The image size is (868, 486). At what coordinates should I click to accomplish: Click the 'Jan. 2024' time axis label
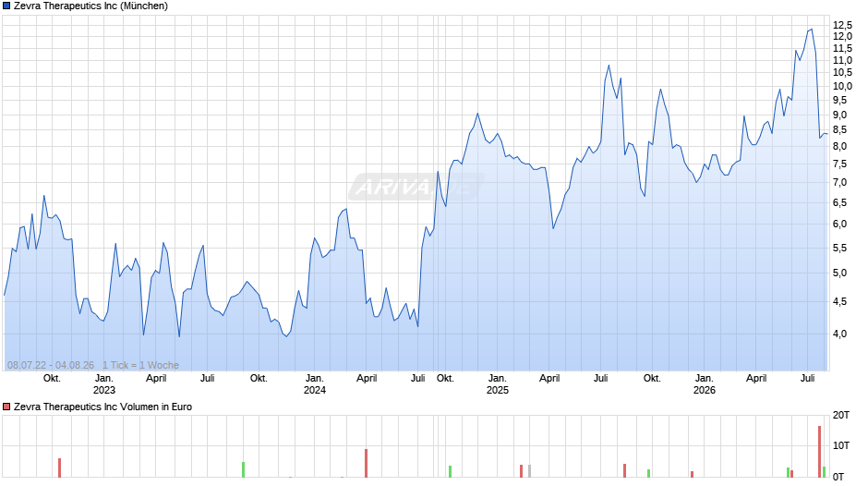pos(315,384)
